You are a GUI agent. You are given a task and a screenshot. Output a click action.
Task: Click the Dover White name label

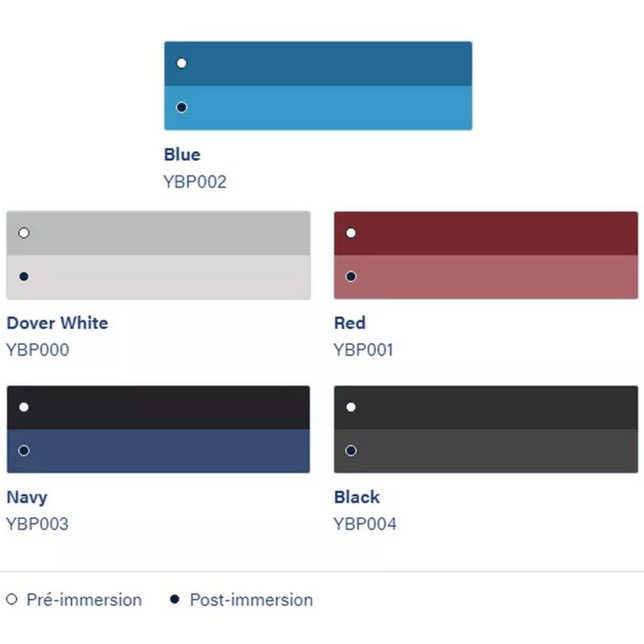click(x=57, y=323)
